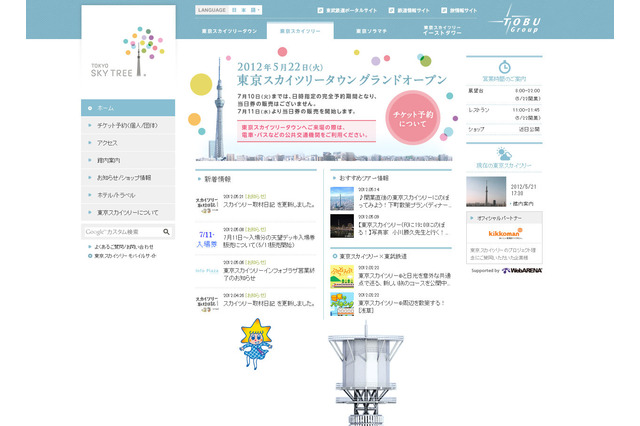Open the 東武鉄道ポータルサイト link

pyautogui.click(x=347, y=10)
